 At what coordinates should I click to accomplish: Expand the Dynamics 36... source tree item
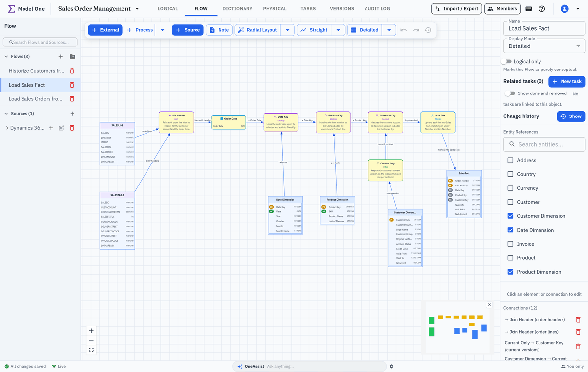pyautogui.click(x=7, y=128)
